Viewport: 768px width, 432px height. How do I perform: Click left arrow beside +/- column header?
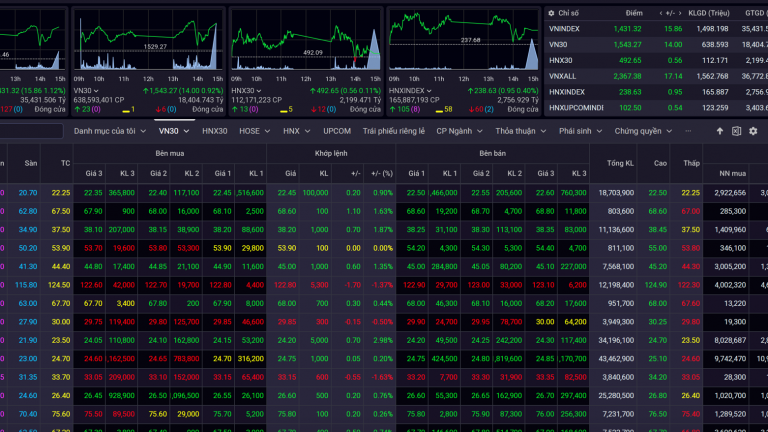coord(661,13)
